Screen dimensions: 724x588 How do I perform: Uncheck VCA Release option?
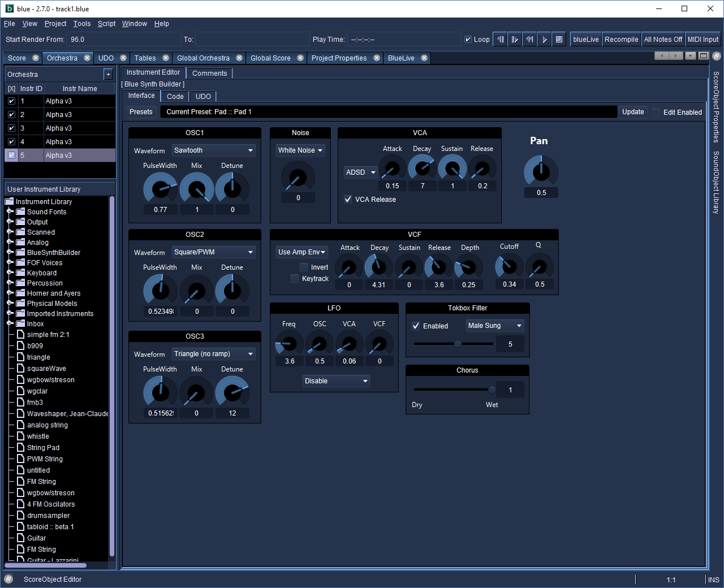pos(348,200)
